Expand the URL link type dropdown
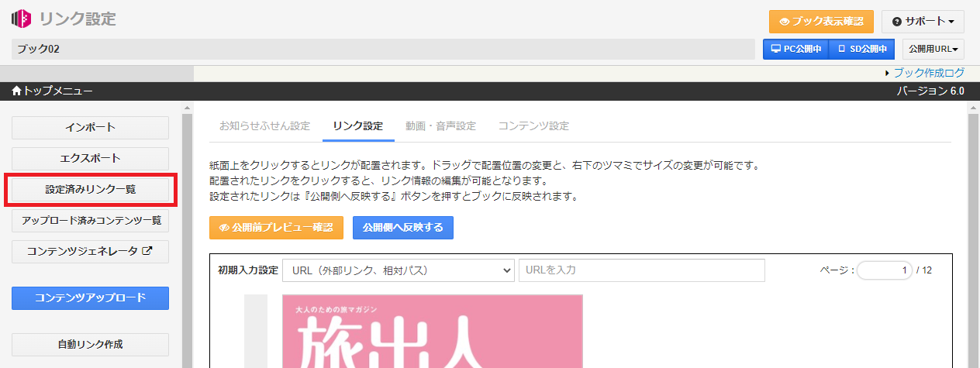The image size is (980, 368). [399, 270]
